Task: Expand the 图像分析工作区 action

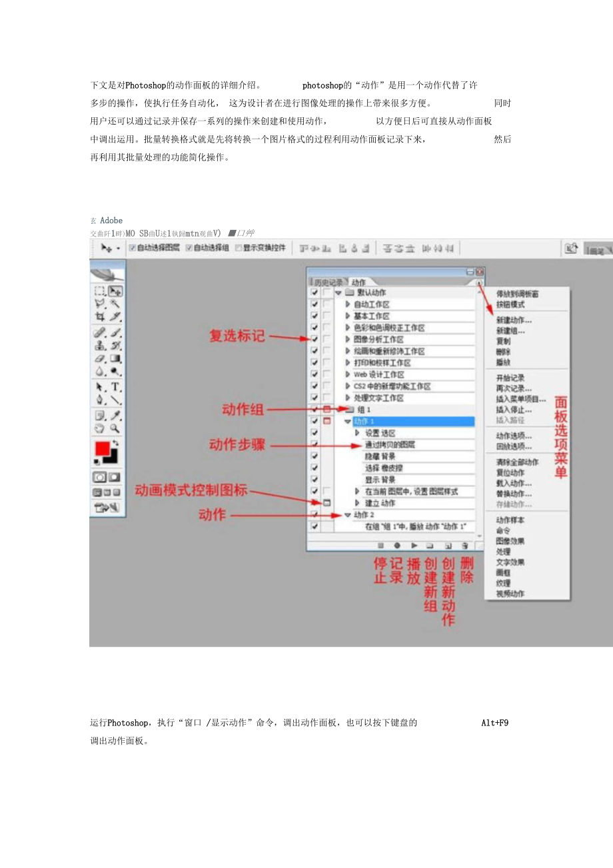Action: click(x=348, y=340)
